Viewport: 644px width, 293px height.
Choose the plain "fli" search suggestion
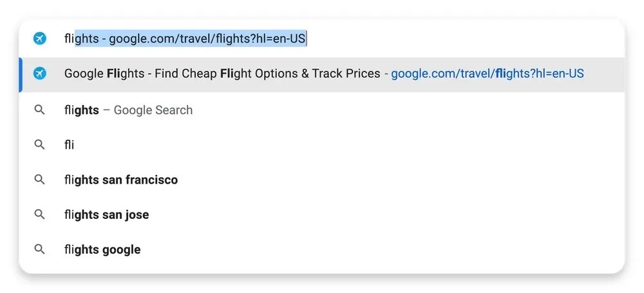point(69,145)
